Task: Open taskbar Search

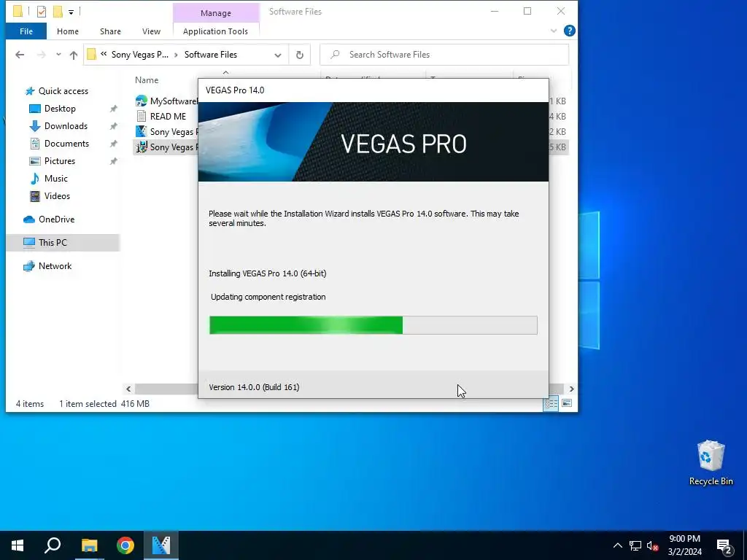Action: pos(53,545)
